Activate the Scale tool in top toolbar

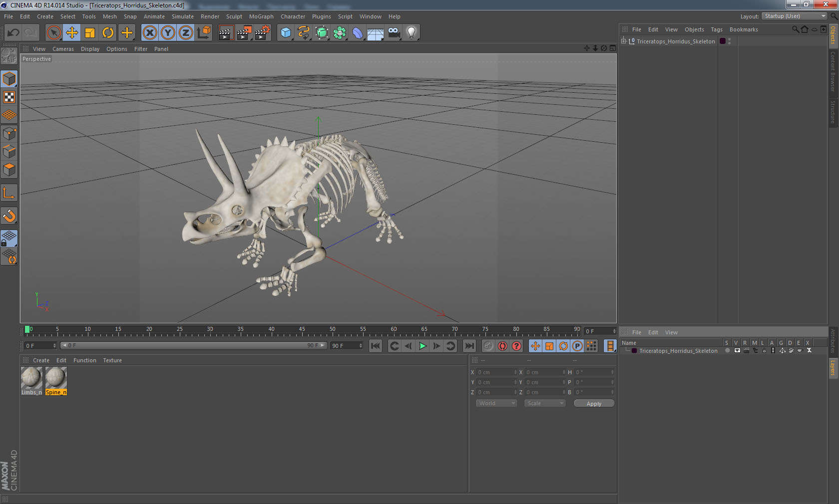(x=90, y=33)
